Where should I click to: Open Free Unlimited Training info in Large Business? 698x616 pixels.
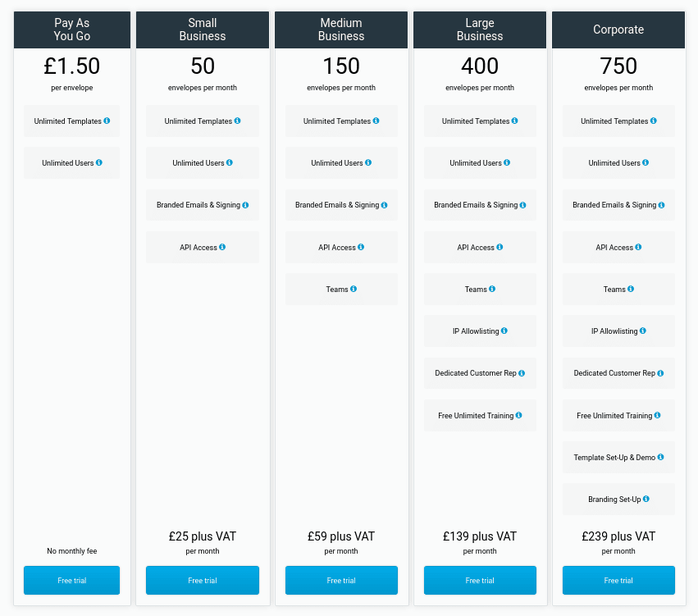click(x=518, y=415)
